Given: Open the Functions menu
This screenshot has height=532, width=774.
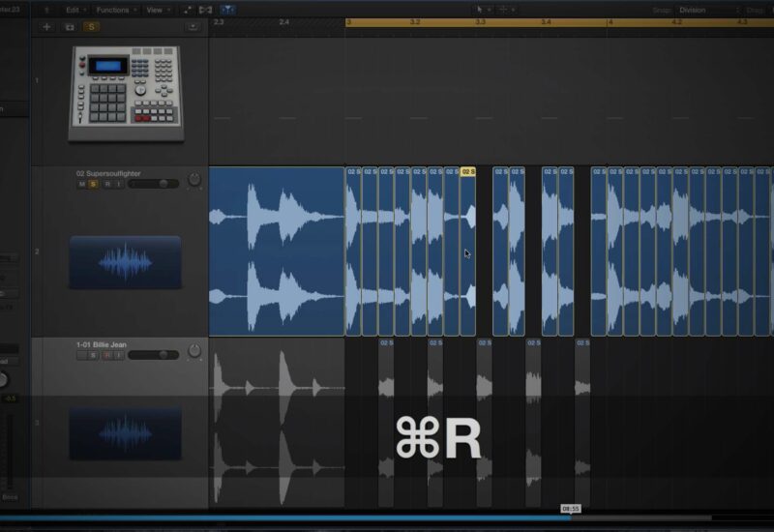Looking at the screenshot, I should [116, 10].
